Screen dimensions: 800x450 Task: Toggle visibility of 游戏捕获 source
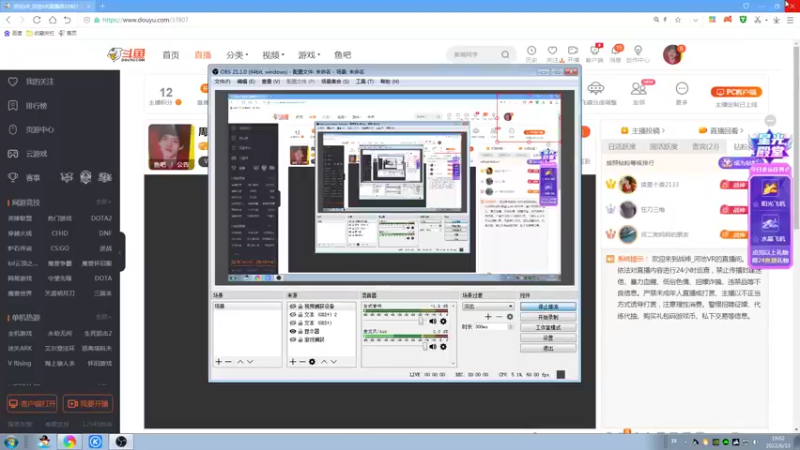pos(293,339)
